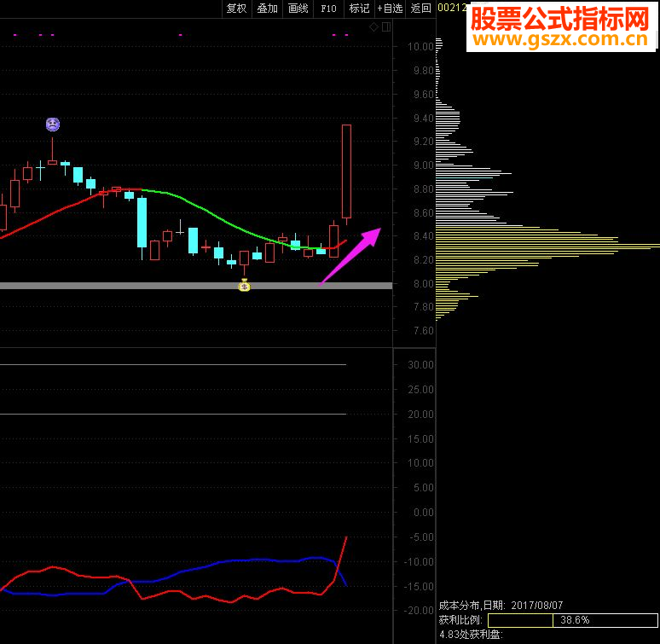Click the 30.00 indicator axis label

tap(420, 365)
